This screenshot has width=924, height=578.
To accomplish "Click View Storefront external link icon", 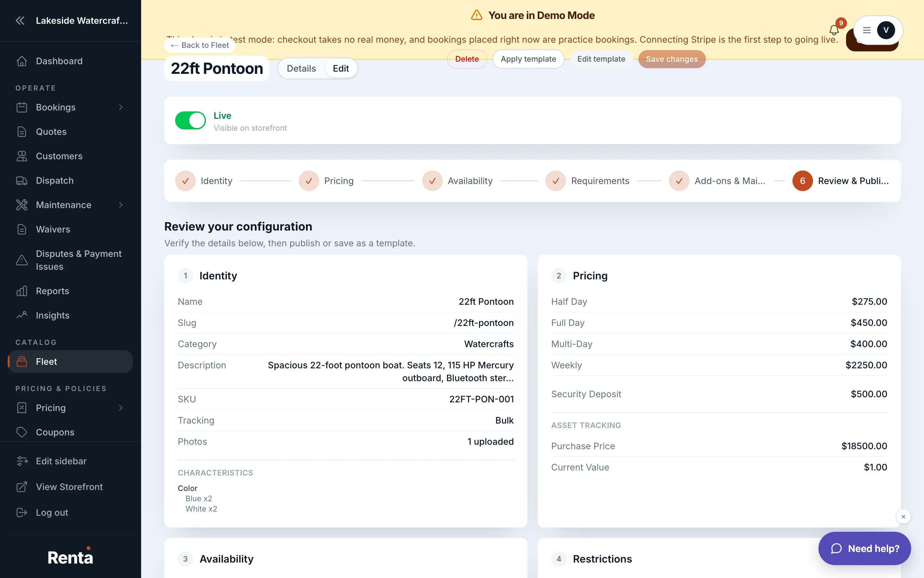I will click(22, 486).
